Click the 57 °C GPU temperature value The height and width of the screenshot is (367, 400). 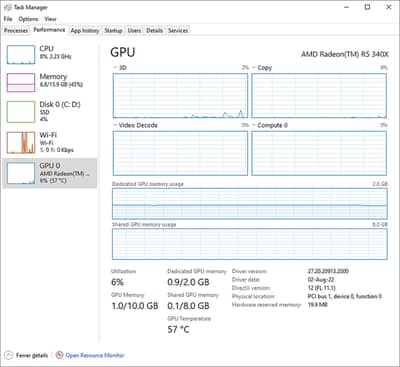(178, 329)
